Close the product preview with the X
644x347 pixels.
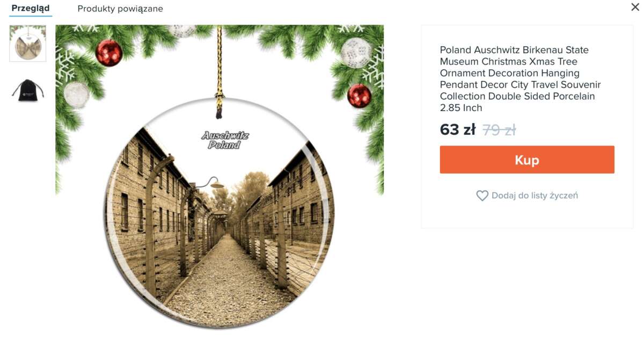point(635,7)
